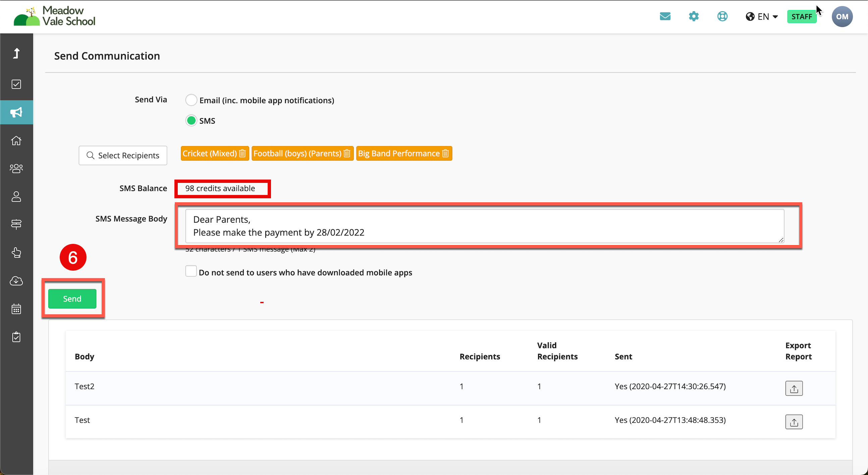This screenshot has height=475, width=868.
Task: Open the settings gear icon
Action: (694, 16)
